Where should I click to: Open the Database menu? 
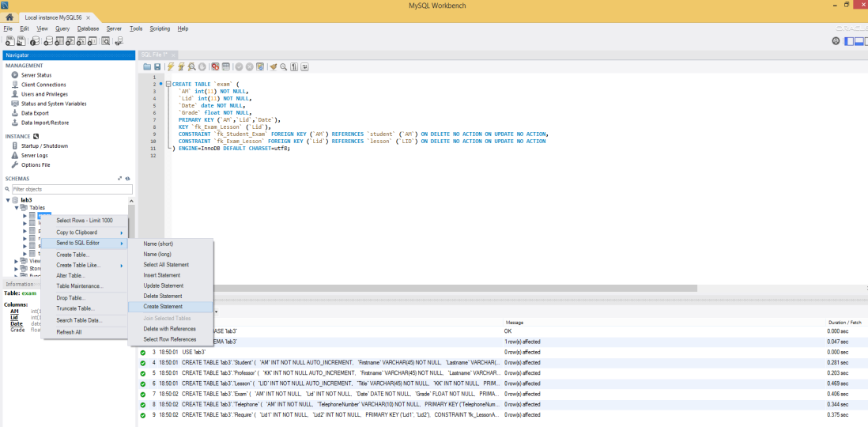click(88, 28)
